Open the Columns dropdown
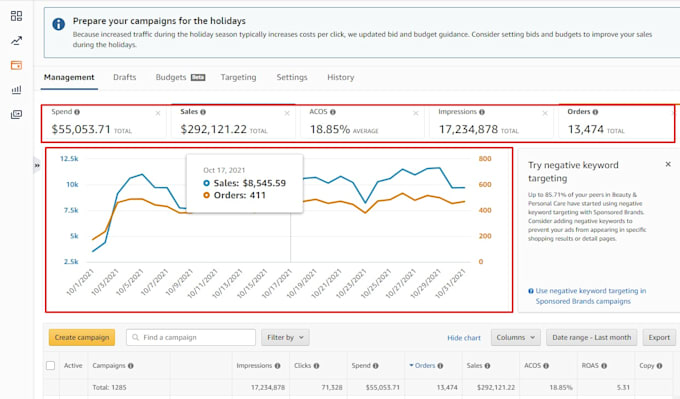 click(515, 337)
